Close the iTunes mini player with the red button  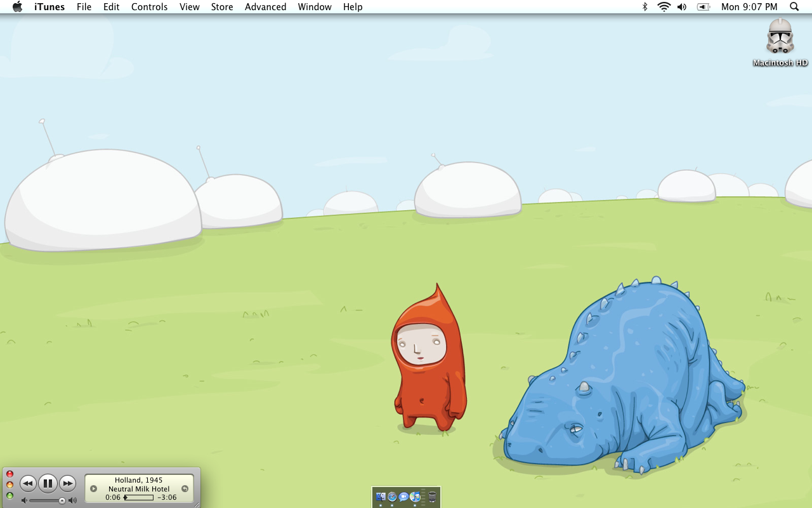click(x=10, y=474)
